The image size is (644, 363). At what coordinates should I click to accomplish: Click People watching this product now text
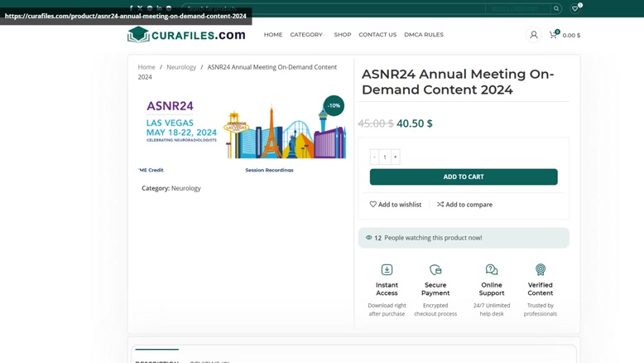433,238
